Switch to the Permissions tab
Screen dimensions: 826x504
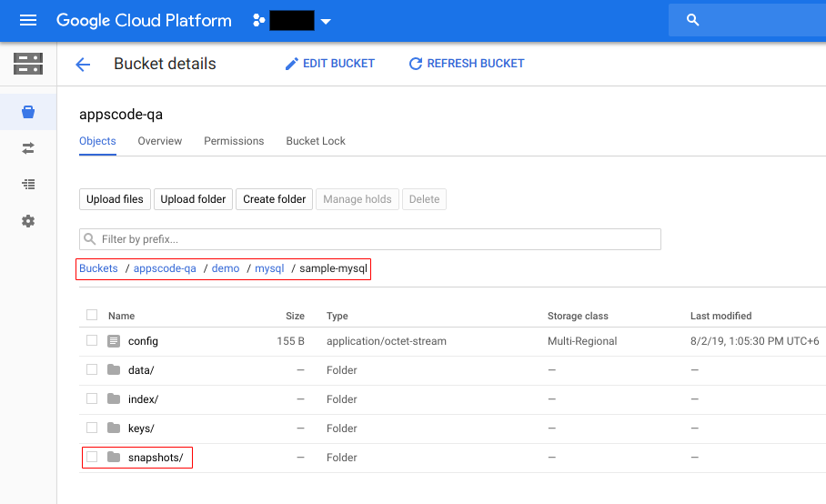234,141
